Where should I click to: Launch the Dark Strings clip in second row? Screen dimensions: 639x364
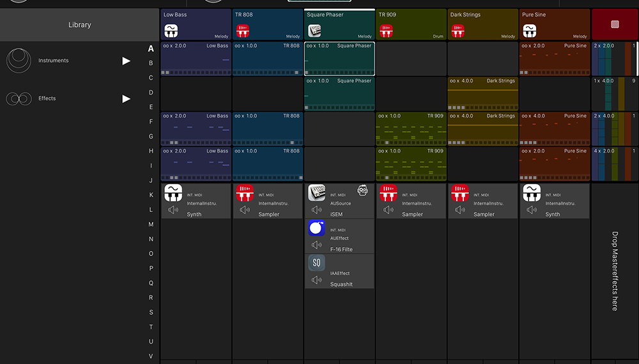coord(482,94)
